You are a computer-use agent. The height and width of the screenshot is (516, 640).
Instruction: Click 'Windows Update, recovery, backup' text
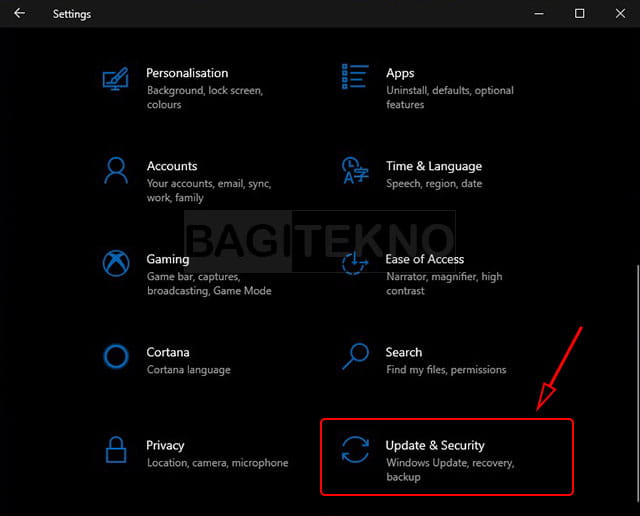pos(450,470)
